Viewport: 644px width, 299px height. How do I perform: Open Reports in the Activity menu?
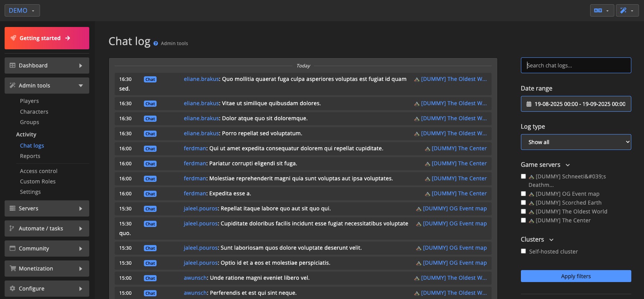(x=30, y=156)
